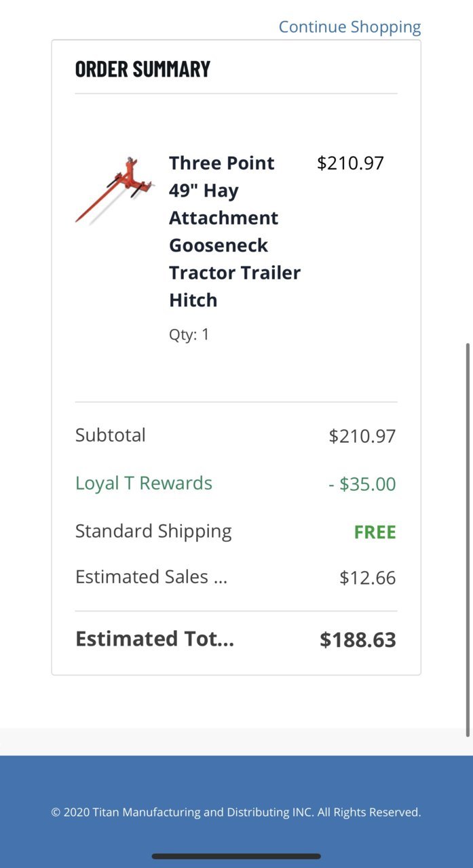Tap the $12.66 estimated tax amount
The height and width of the screenshot is (868, 473).
pos(368,578)
